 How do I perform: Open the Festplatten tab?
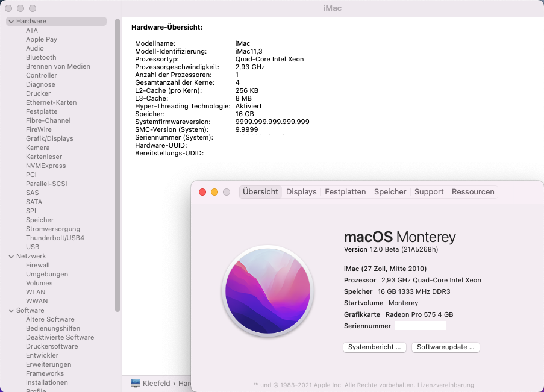(345, 192)
